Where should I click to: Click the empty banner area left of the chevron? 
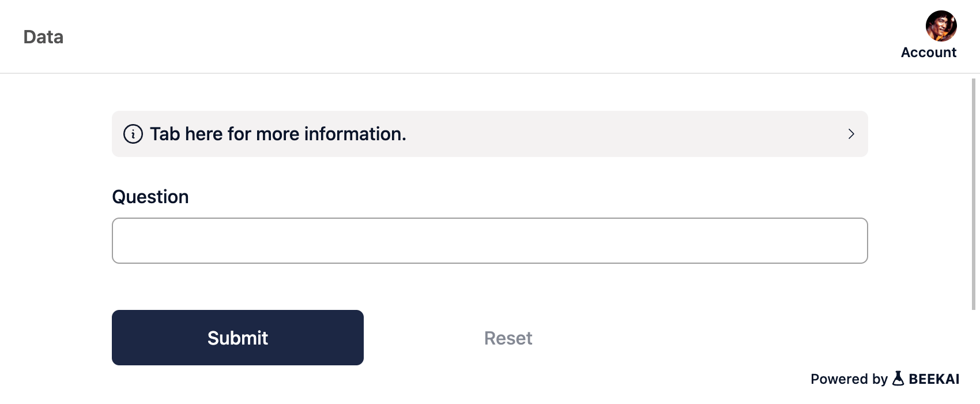[625, 134]
